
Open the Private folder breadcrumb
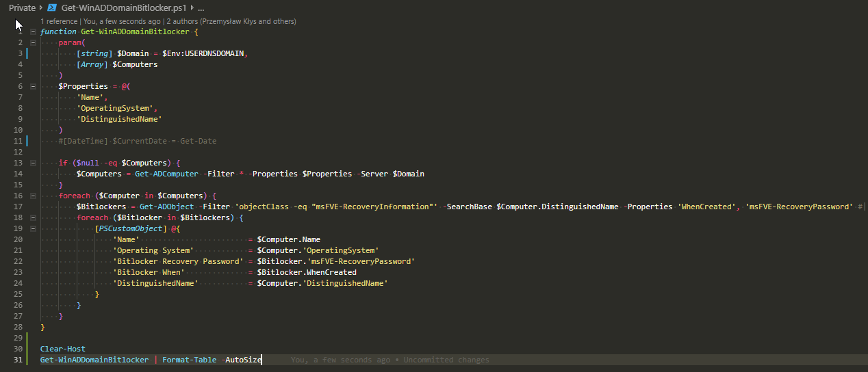pos(22,8)
